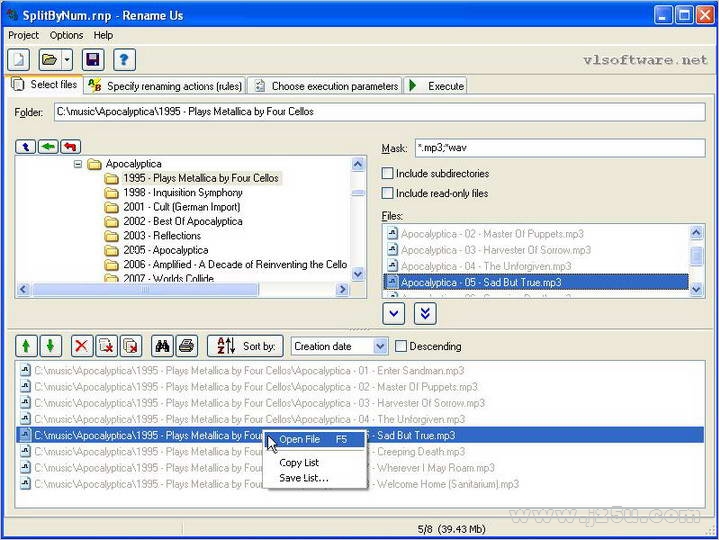719x540 pixels.
Task: Click the Files list vertical scrollbar thumb
Action: pos(697,256)
